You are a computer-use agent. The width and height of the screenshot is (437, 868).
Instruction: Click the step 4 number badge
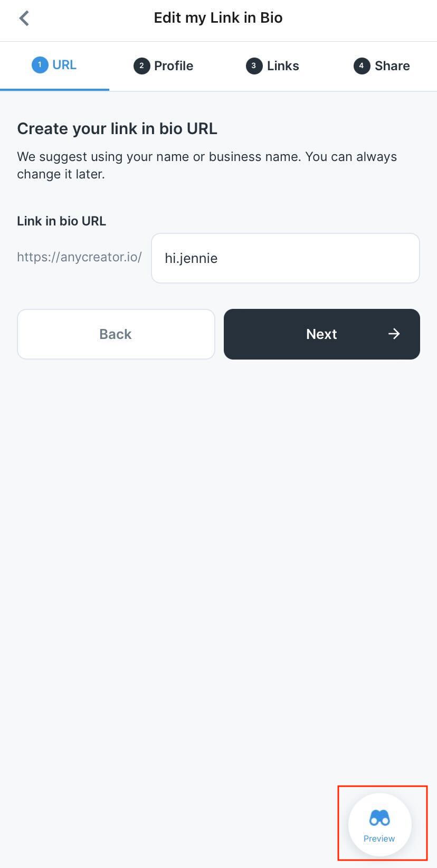(x=362, y=66)
